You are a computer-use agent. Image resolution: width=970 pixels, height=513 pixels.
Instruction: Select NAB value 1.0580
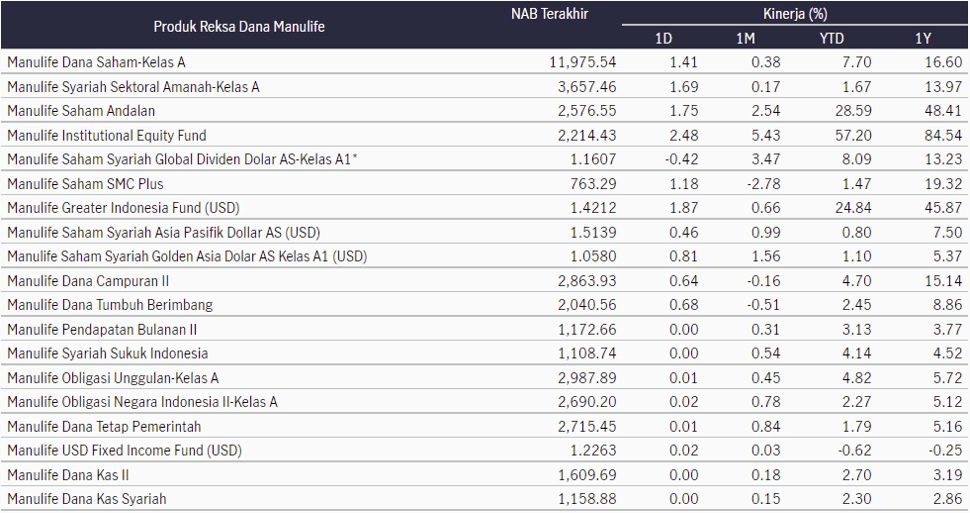pos(593,256)
